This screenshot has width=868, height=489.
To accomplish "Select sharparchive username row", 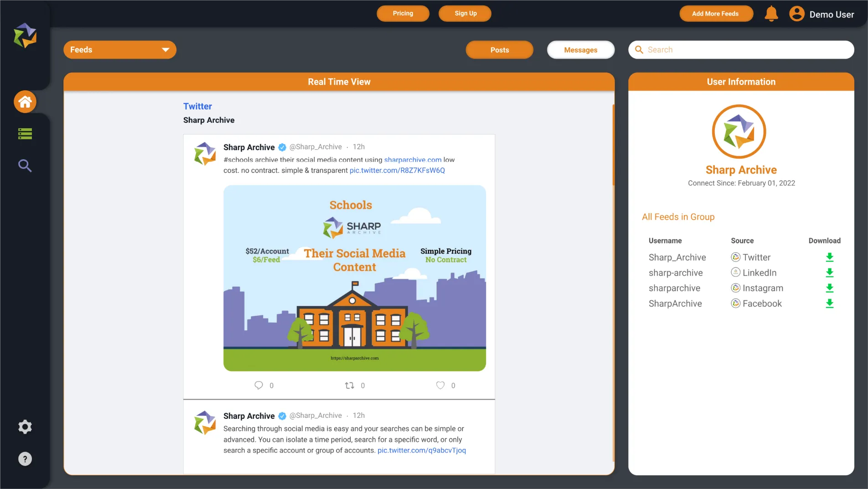I will [x=674, y=288].
